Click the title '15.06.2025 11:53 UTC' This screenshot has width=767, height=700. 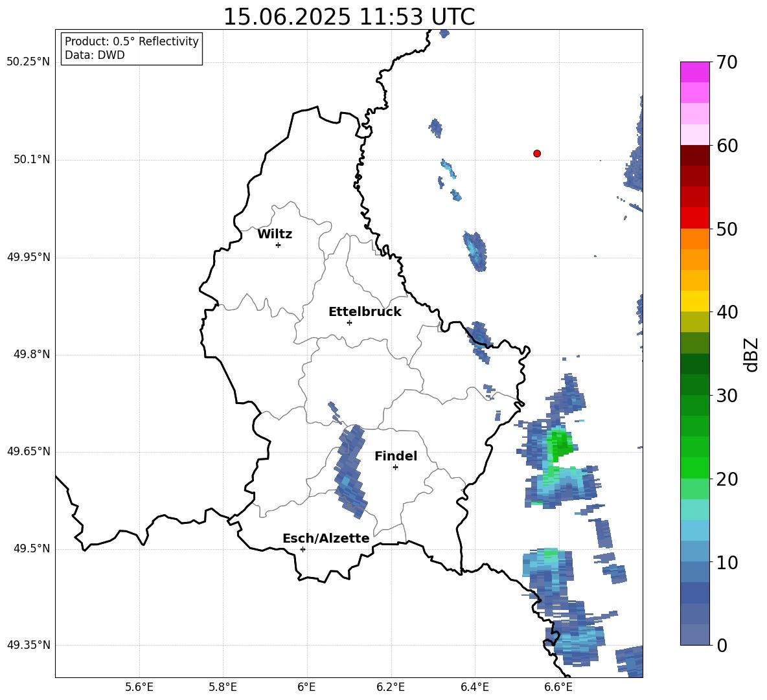pos(349,17)
